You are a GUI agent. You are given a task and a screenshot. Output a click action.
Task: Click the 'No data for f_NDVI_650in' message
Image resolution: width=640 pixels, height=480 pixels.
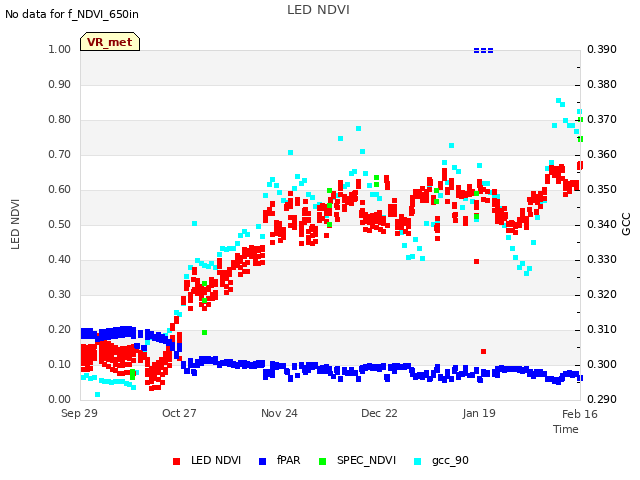[x=72, y=14]
